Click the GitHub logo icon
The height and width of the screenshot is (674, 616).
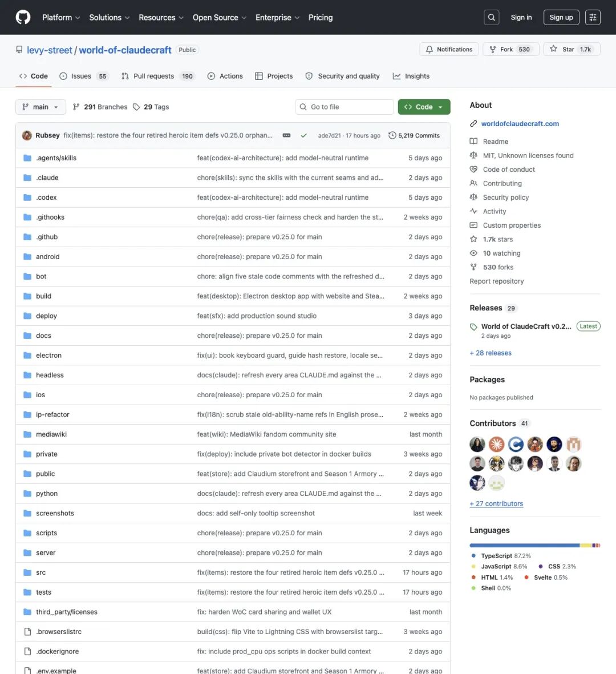pyautogui.click(x=23, y=17)
